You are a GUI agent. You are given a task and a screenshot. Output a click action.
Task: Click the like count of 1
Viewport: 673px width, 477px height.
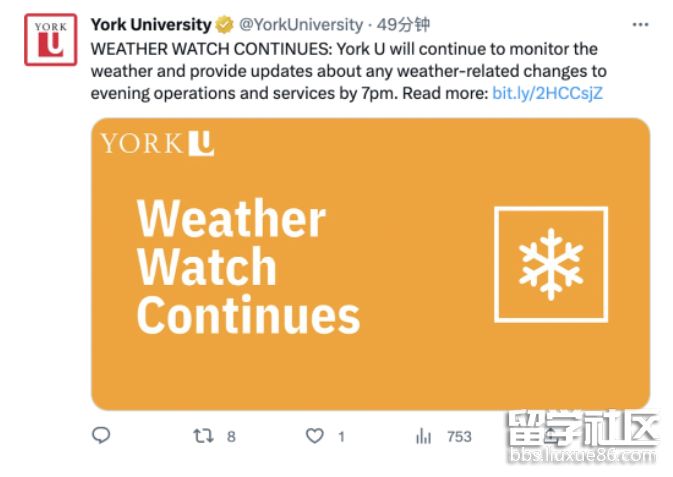341,437
